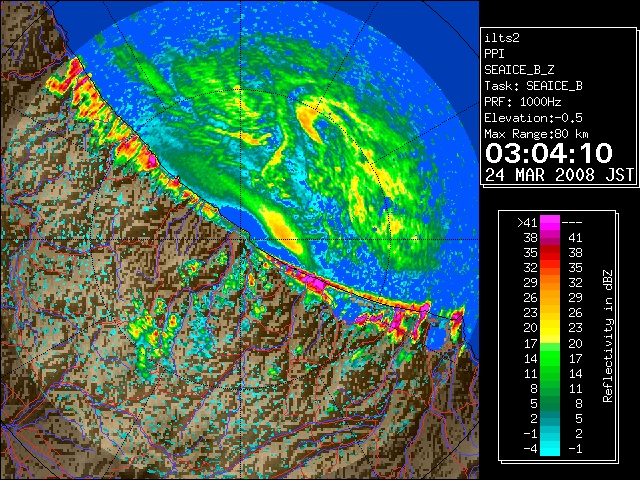The image size is (640, 480).
Task: Click the 'SEAICE_B_Z' product label
Action: 519,70
